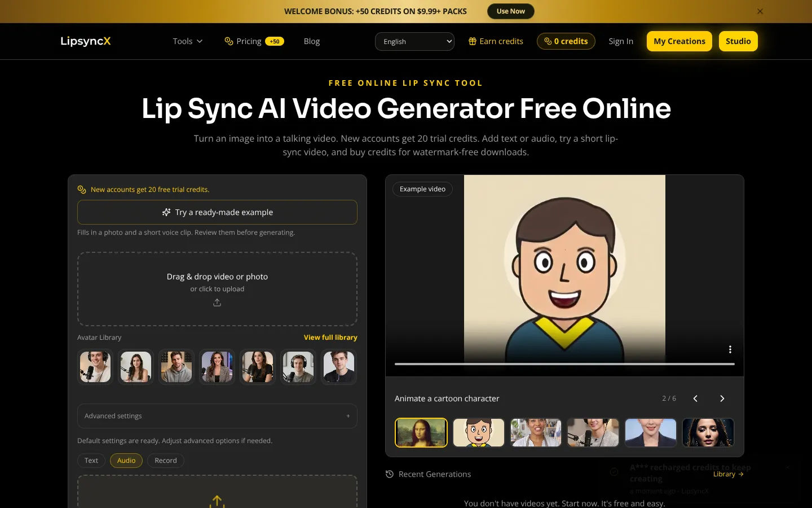The height and width of the screenshot is (508, 812).
Task: Switch to the Text input tab
Action: click(91, 461)
